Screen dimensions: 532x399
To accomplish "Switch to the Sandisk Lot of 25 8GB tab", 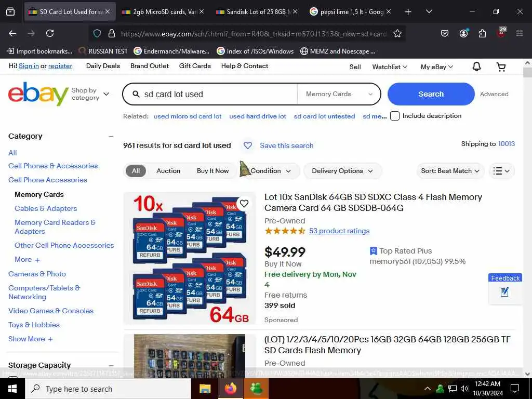I will (257, 12).
